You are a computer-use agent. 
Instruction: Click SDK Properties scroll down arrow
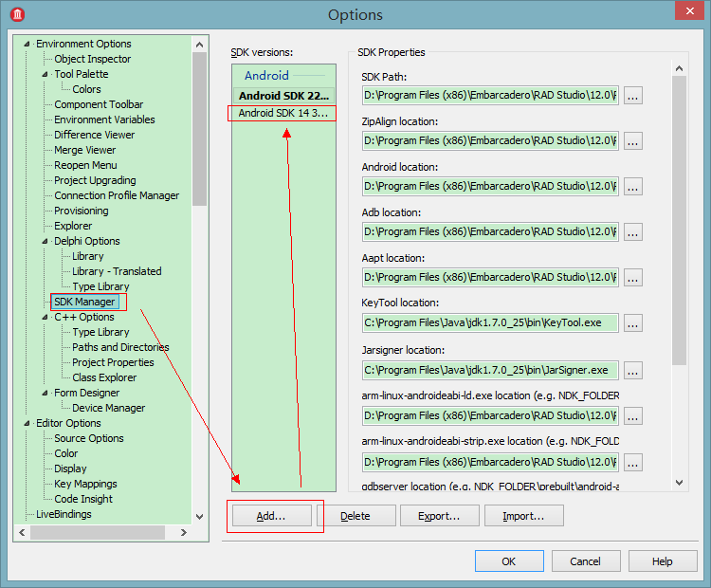coord(679,483)
